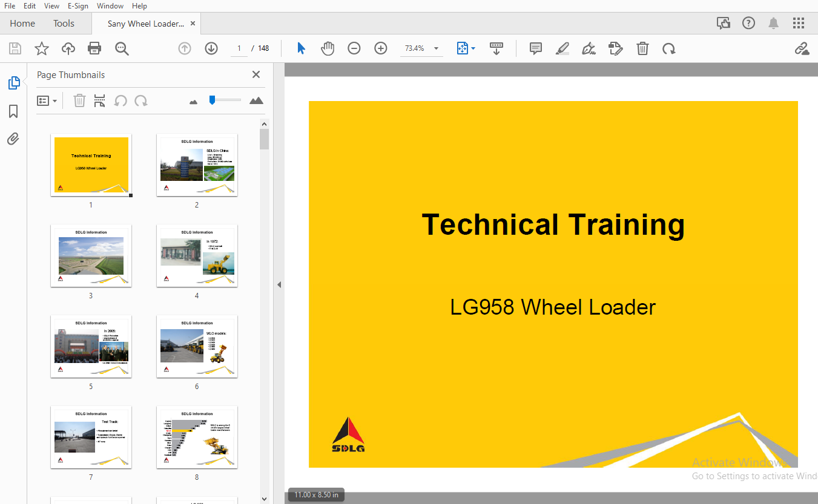Switch to the Tools tab
Image resolution: width=818 pixels, height=504 pixels.
[64, 24]
